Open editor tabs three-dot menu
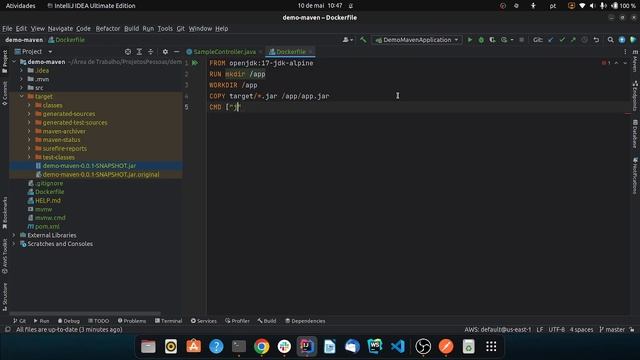 tap(625, 52)
